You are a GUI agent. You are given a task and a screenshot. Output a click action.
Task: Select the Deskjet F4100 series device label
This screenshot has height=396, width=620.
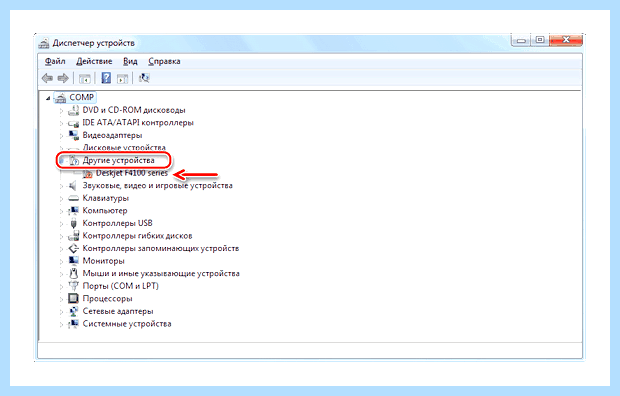[x=132, y=173]
